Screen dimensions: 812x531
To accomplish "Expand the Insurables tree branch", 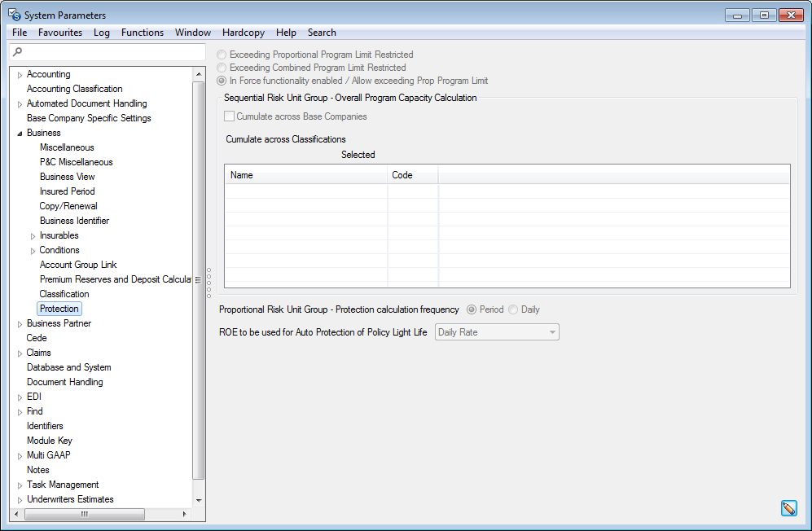I will tap(33, 235).
